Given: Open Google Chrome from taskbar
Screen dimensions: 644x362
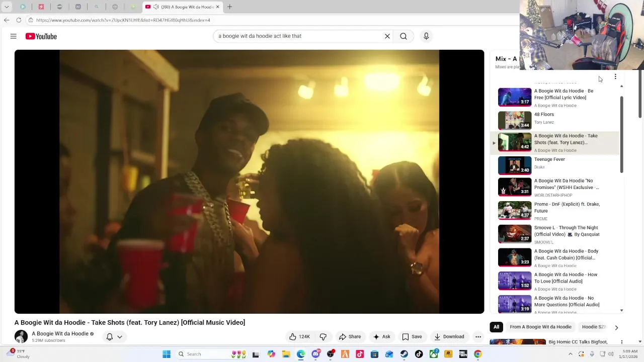Looking at the screenshot, I should coord(478,354).
